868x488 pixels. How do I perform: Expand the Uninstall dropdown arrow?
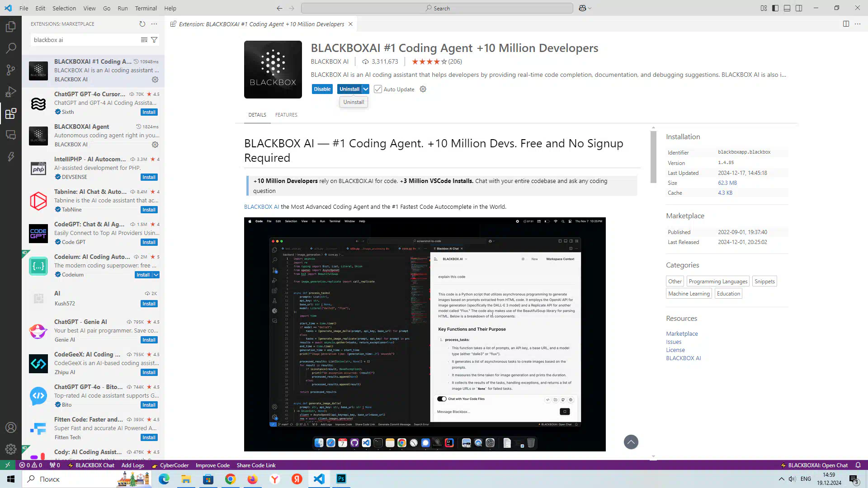click(x=366, y=89)
